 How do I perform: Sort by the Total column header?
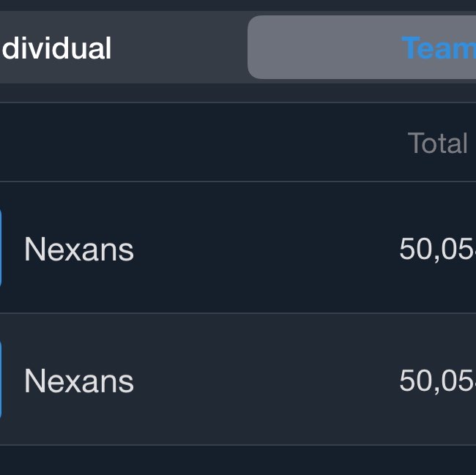[x=437, y=143]
